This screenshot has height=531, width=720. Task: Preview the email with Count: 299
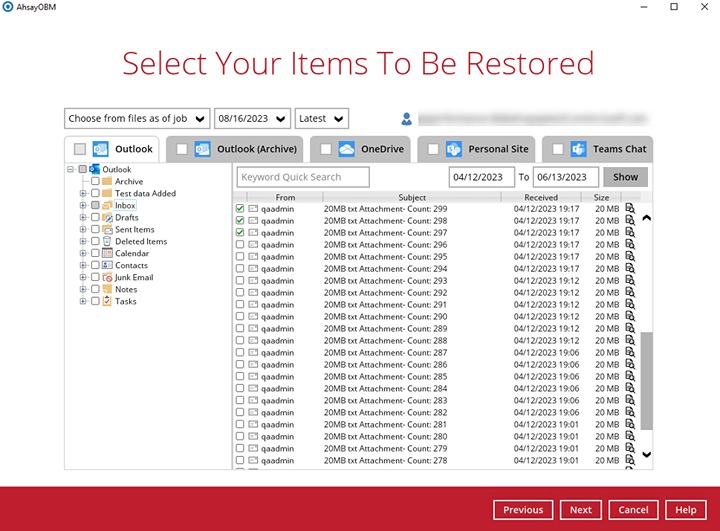coord(630,209)
